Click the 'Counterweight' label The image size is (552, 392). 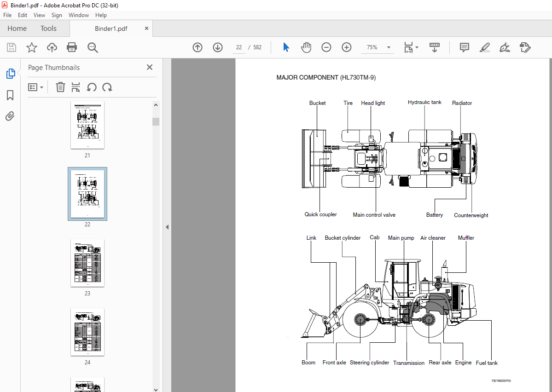tap(471, 215)
